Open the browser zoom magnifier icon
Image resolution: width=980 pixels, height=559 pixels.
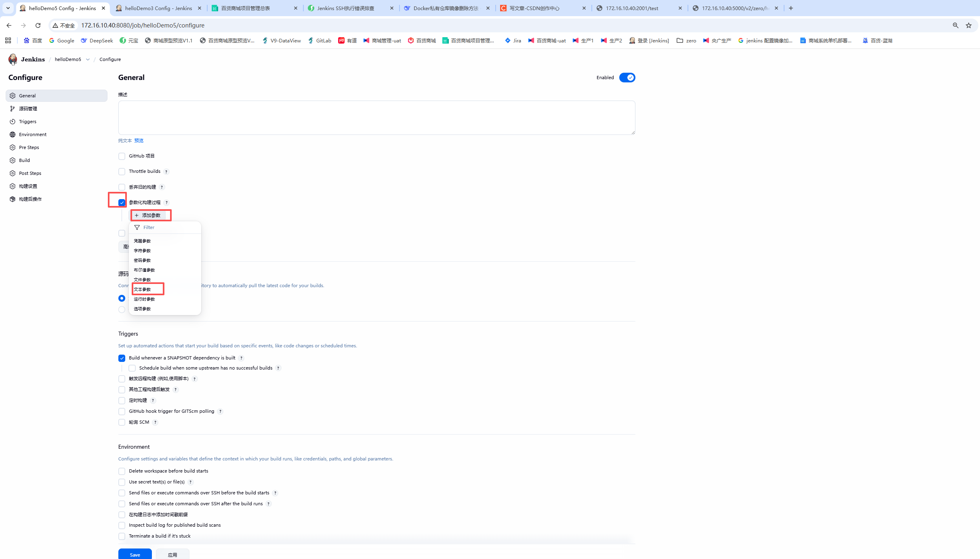[x=955, y=25]
